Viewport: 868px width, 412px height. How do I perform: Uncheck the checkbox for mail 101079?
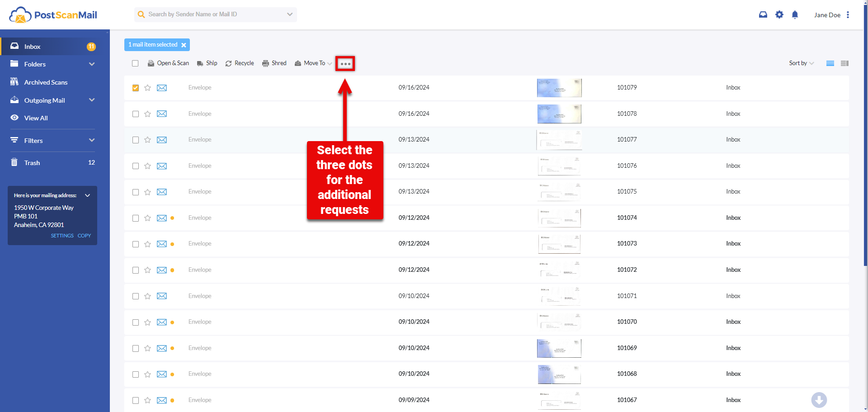click(x=136, y=88)
